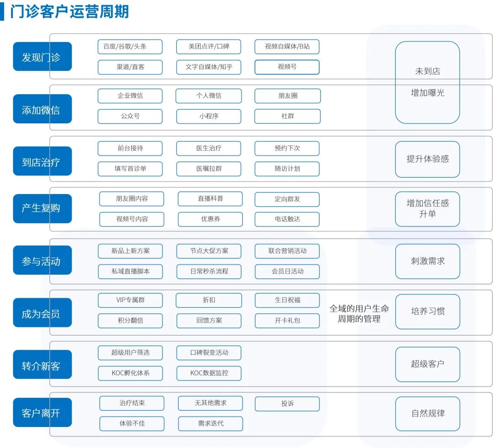Select the 医生治疗 box
The height and width of the screenshot is (448, 493).
(x=209, y=148)
